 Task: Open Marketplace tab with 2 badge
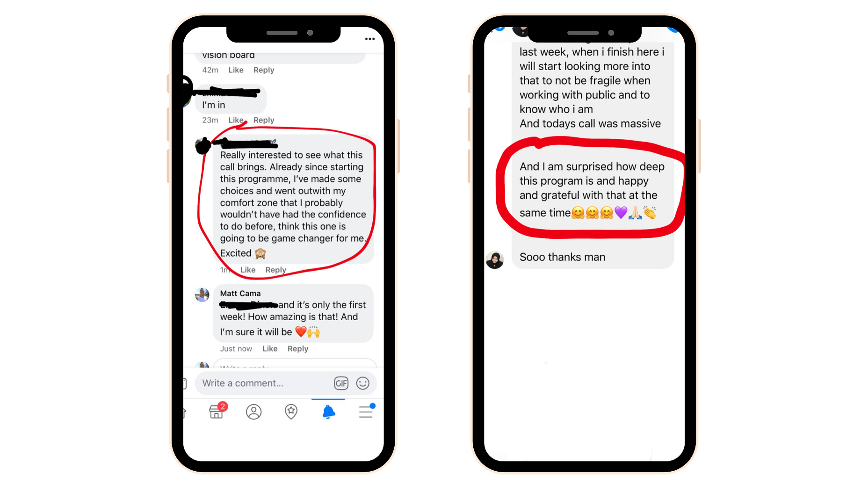[x=217, y=411]
